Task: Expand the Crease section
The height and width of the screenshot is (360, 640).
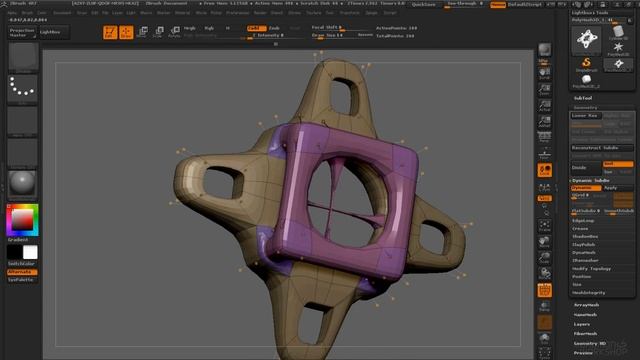Action: pyautogui.click(x=580, y=229)
